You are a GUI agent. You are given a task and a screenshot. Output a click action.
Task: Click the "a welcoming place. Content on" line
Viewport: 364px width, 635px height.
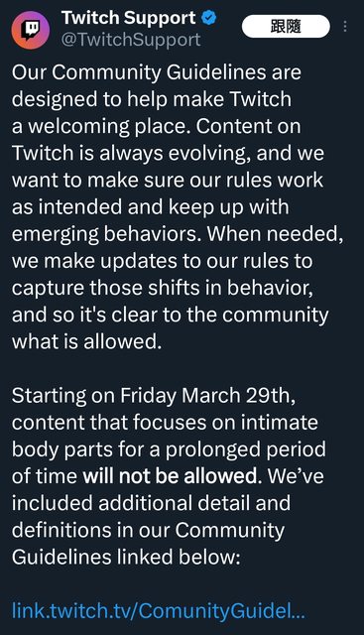tap(157, 126)
